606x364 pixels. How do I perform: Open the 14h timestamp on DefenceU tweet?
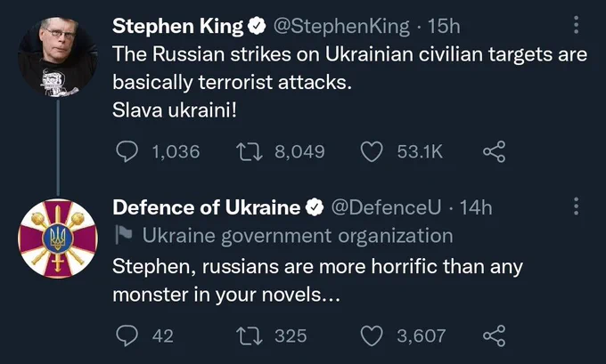pos(476,207)
